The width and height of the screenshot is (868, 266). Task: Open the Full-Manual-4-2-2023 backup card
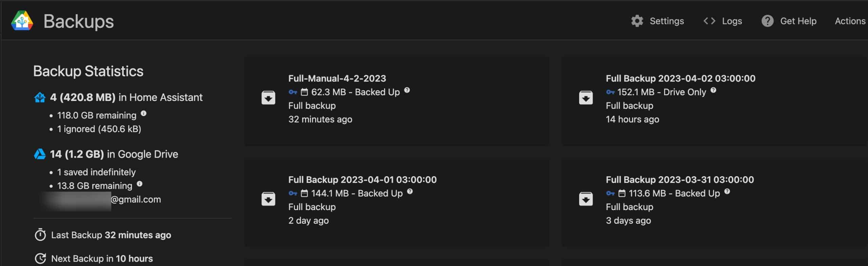tap(397, 100)
